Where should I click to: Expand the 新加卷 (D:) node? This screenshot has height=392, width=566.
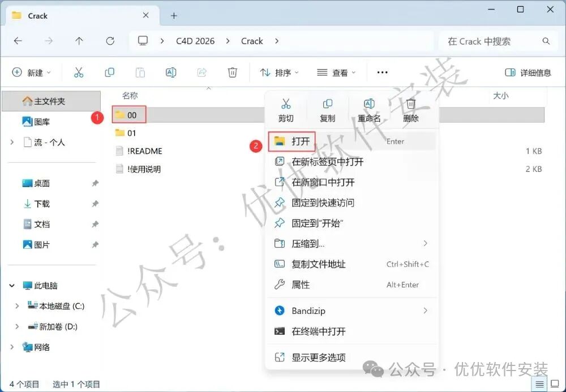coord(17,327)
